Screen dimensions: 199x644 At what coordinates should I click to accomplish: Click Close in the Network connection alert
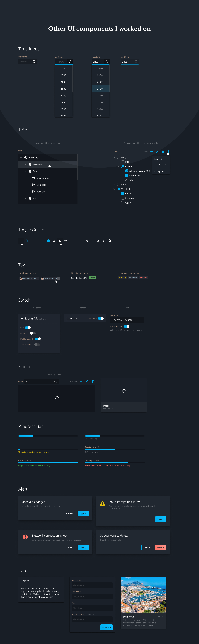click(x=70, y=547)
